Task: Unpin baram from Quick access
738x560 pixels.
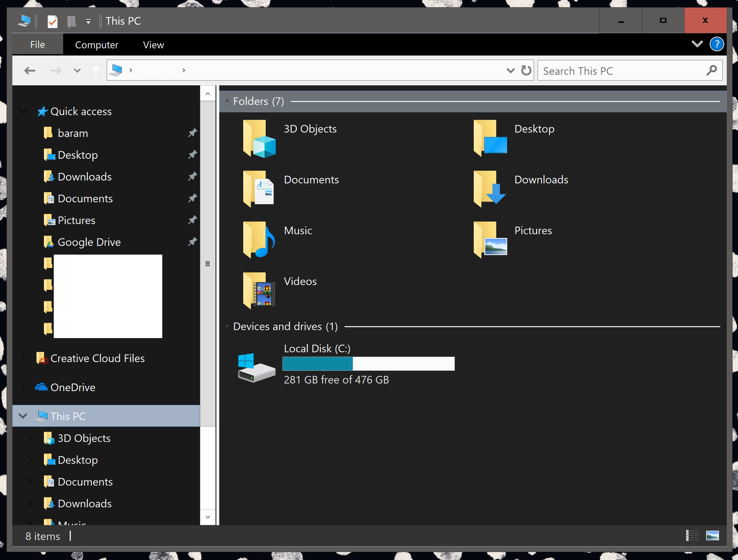Action: pos(192,133)
